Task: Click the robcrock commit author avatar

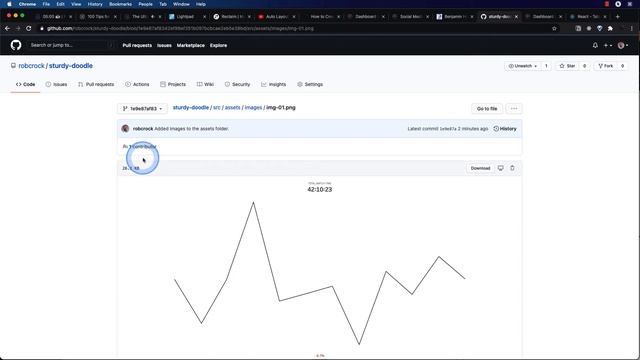Action: click(125, 129)
